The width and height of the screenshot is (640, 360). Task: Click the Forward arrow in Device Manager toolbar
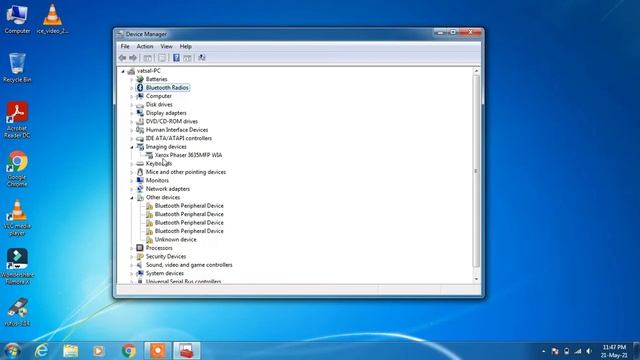(x=133, y=58)
